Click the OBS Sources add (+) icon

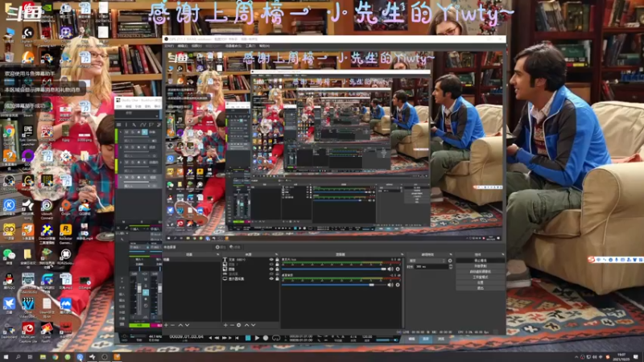coord(225,325)
